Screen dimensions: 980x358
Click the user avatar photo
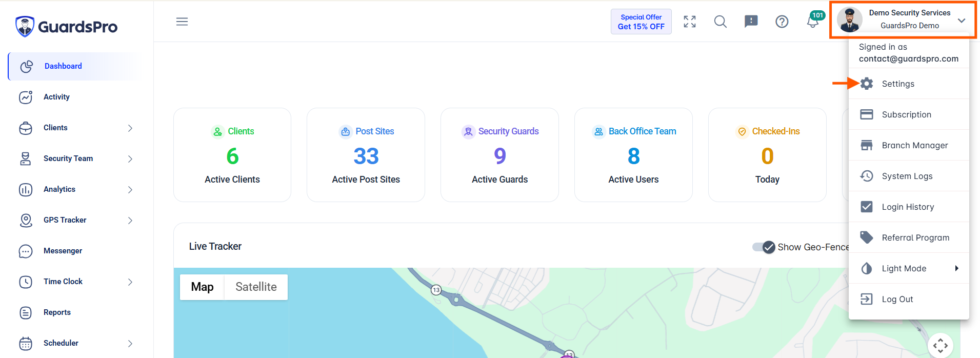pos(850,20)
